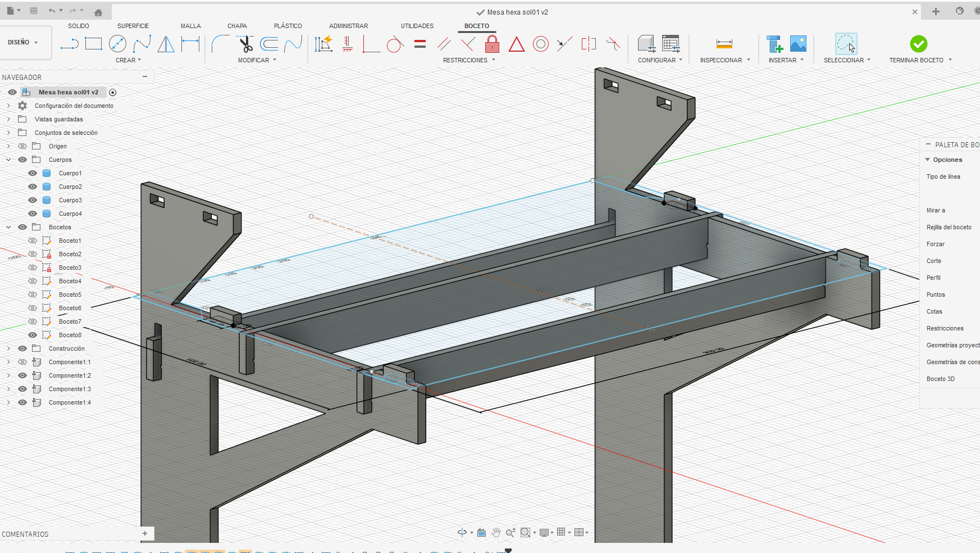The width and height of the screenshot is (980, 553).
Task: Choose the Trim scissors tool
Action: pyautogui.click(x=245, y=44)
